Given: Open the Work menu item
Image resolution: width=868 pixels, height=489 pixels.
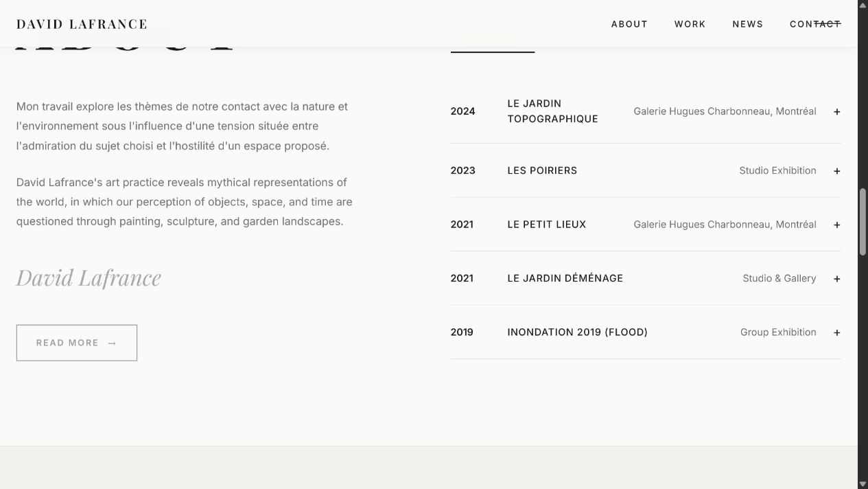Looking at the screenshot, I should click(690, 24).
